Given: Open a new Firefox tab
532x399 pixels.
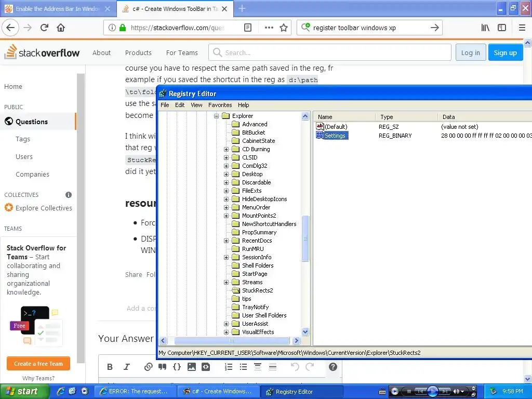Looking at the screenshot, I should 242,8.
